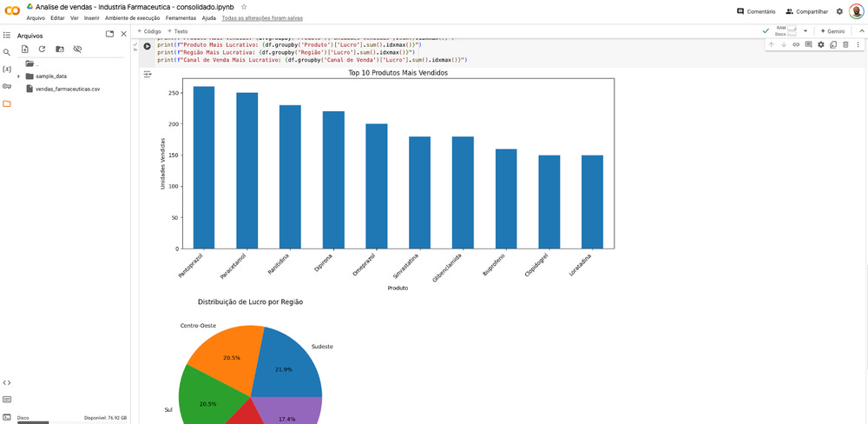Click the Colab logo
Viewport: 868px width, 424px height.
12,10
